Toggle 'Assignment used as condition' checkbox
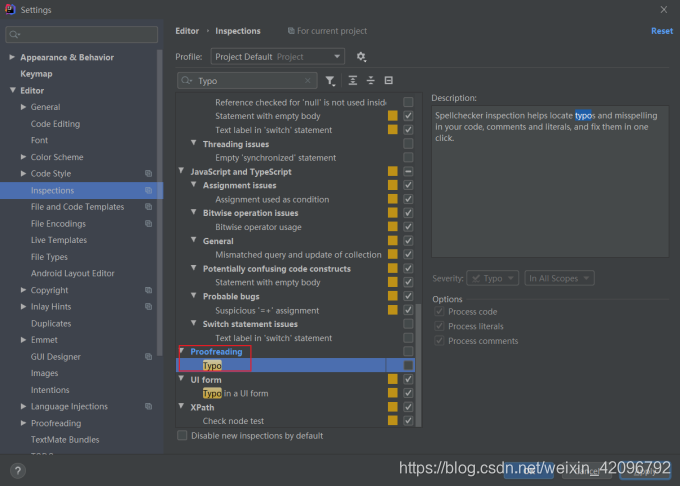The height and width of the screenshot is (487, 681). (x=408, y=199)
